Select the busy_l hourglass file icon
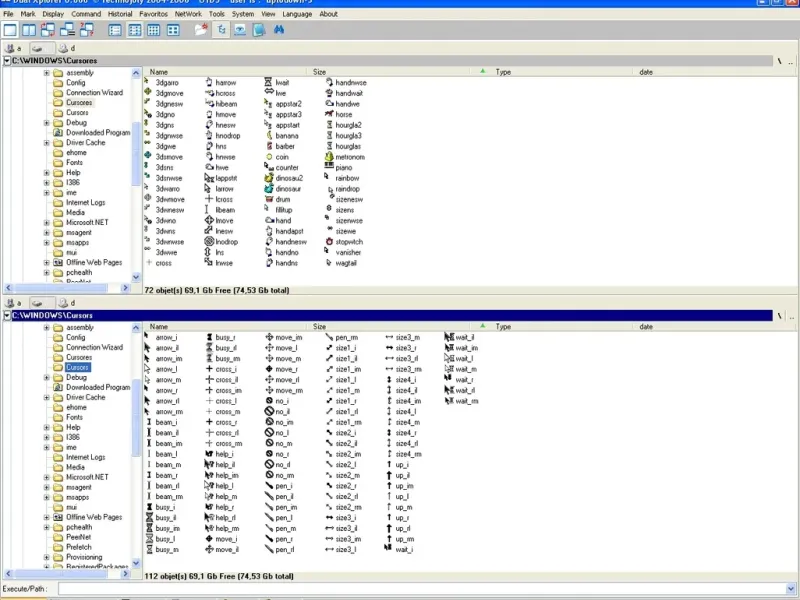Image resolution: width=800 pixels, height=600 pixels. (149, 539)
